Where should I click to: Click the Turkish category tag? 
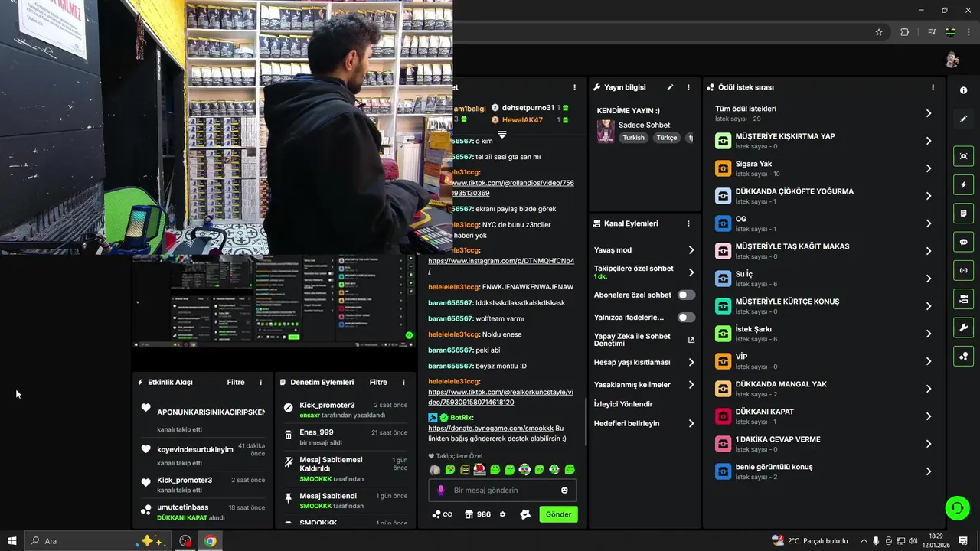pos(633,138)
